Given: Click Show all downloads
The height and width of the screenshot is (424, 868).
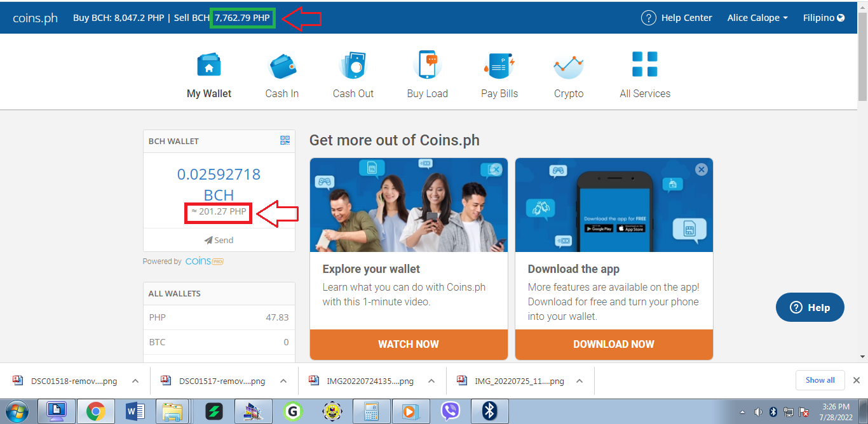Looking at the screenshot, I should coord(820,380).
